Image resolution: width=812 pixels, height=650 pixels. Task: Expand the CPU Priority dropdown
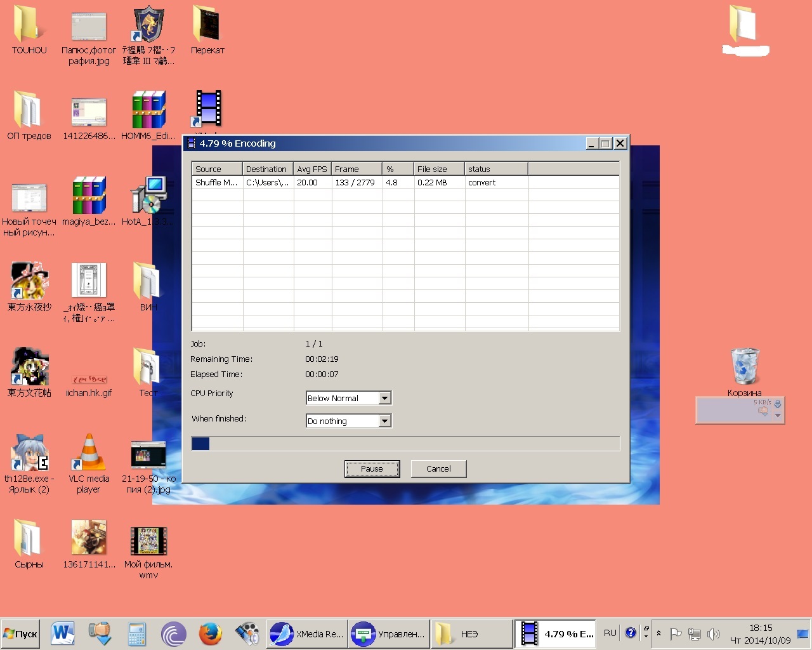(384, 398)
